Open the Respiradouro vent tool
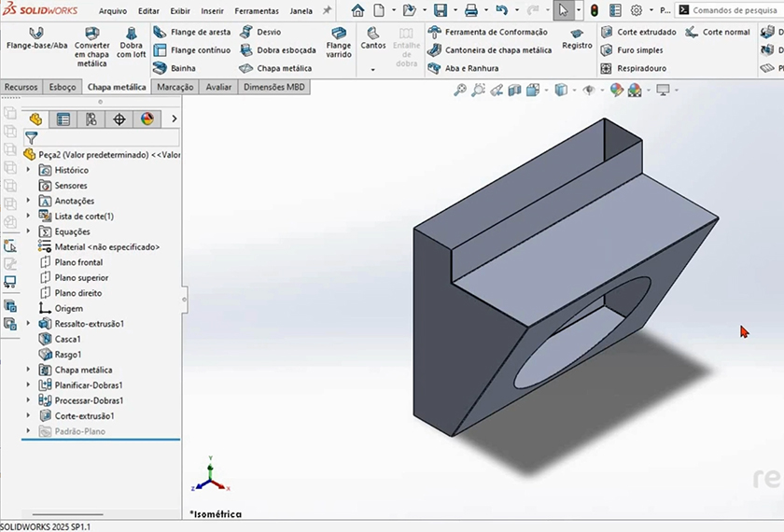The height and width of the screenshot is (532, 784). [634, 68]
